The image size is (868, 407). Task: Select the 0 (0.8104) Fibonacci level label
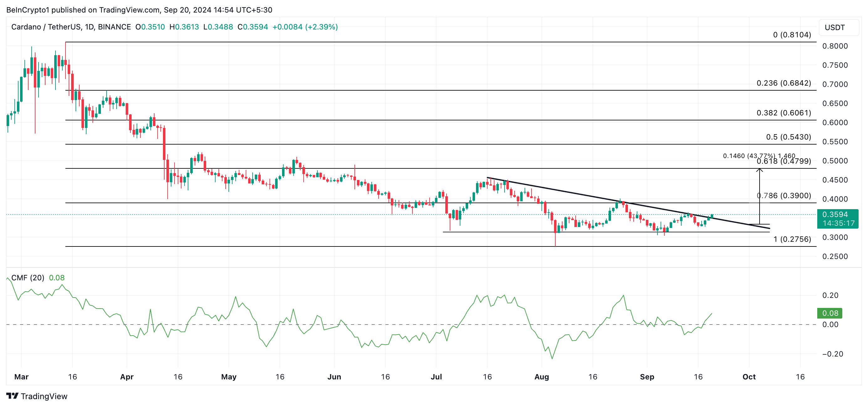(x=792, y=35)
